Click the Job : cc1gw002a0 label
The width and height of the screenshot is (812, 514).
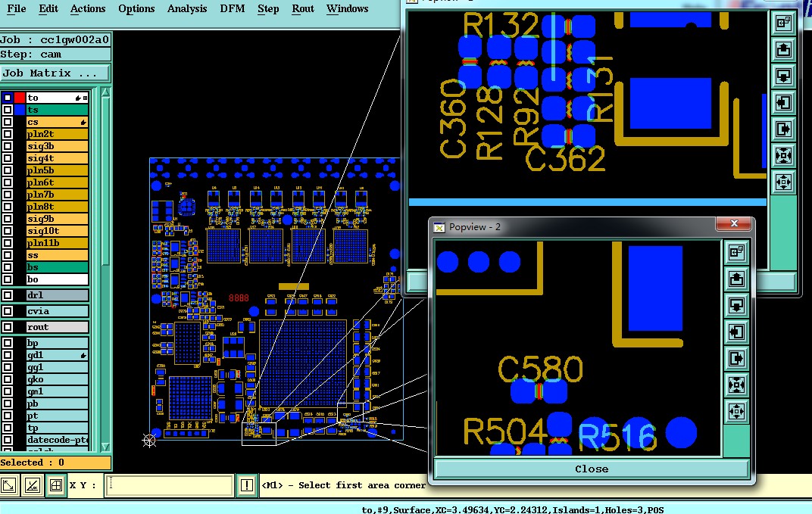[x=55, y=40]
